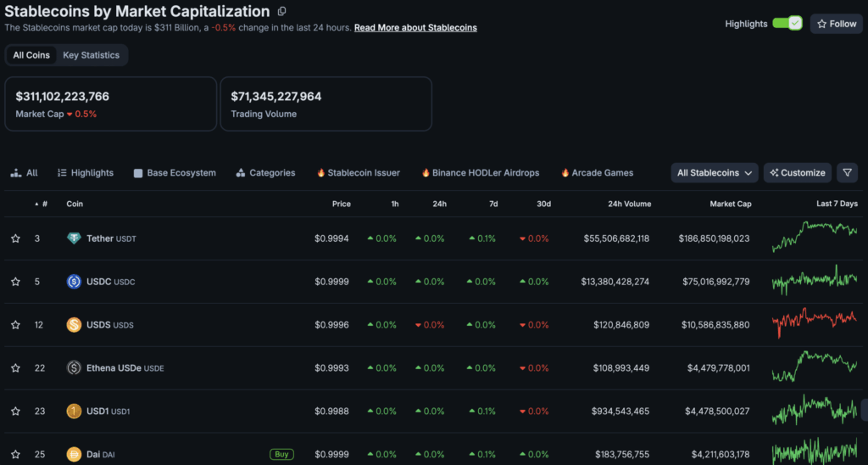Click the USDS coin logo
868x465 pixels.
click(x=74, y=325)
